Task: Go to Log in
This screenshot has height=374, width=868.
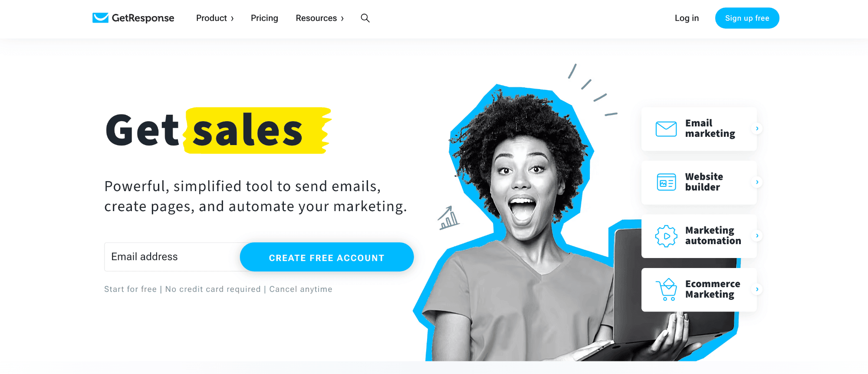Action: click(687, 18)
